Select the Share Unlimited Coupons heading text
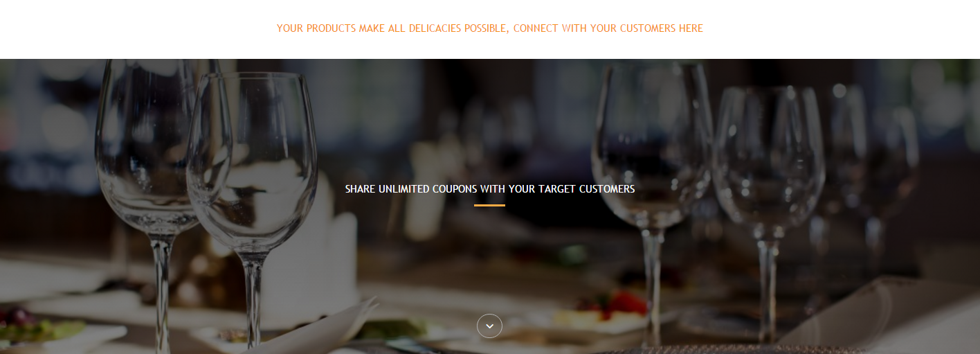The image size is (980, 354). [x=490, y=188]
